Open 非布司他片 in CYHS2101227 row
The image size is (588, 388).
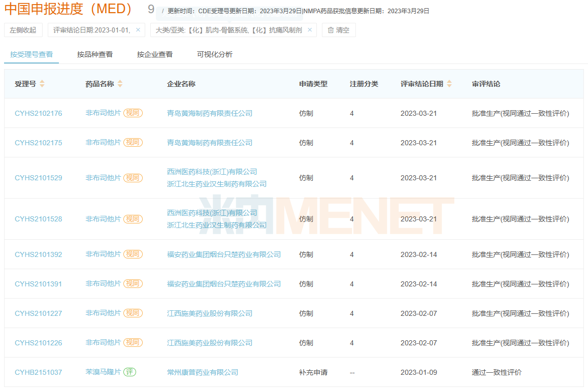point(103,313)
